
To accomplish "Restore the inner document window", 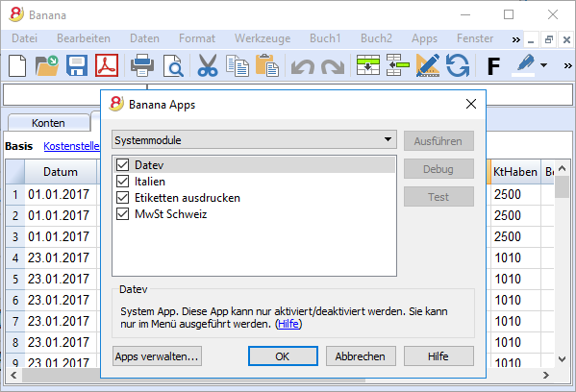I will 549,39.
